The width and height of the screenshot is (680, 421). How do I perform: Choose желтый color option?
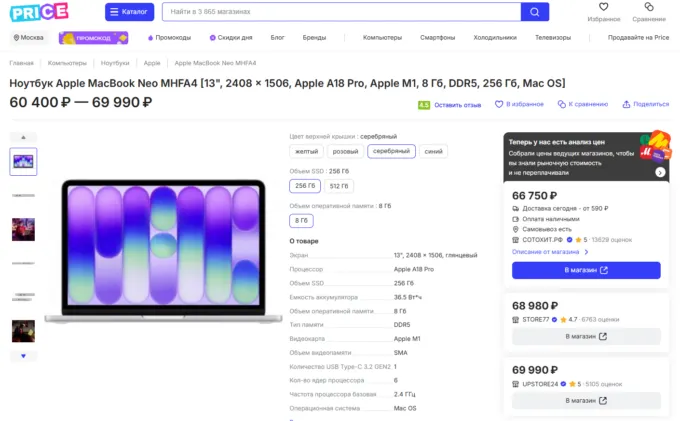pyautogui.click(x=307, y=151)
